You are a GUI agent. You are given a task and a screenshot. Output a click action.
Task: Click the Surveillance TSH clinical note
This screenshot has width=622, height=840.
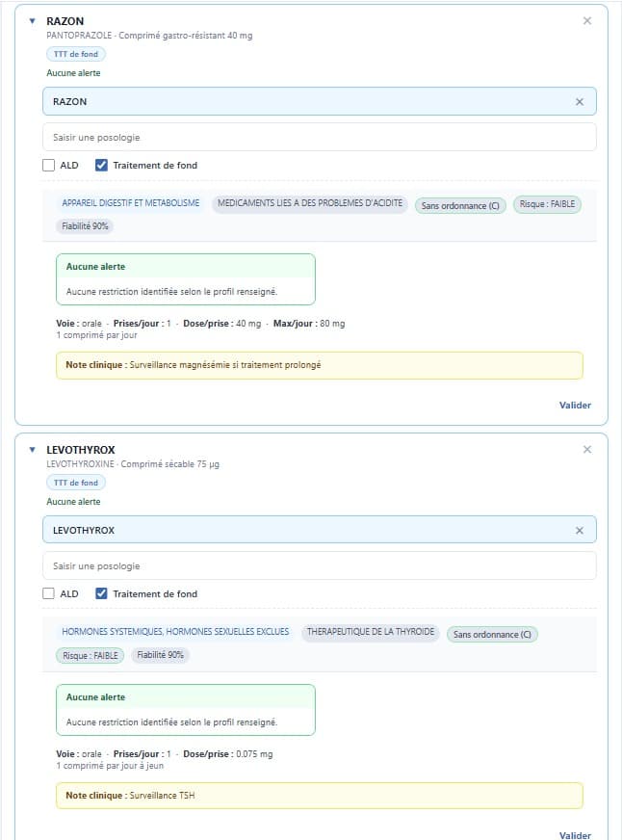pos(320,796)
